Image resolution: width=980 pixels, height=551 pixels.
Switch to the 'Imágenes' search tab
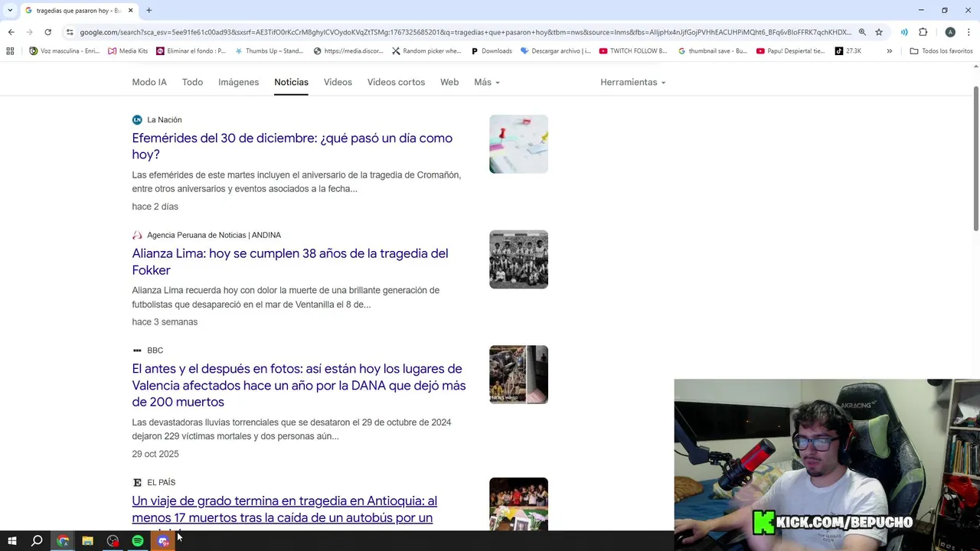point(238,82)
